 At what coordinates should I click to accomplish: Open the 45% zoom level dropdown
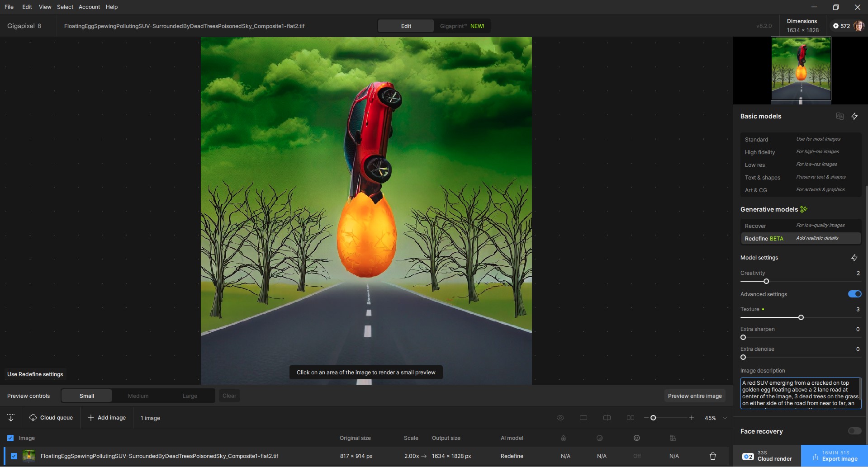click(725, 418)
